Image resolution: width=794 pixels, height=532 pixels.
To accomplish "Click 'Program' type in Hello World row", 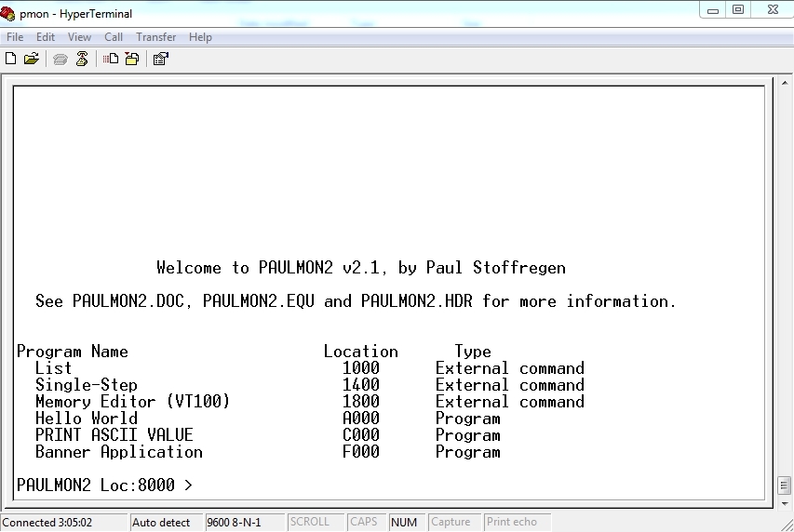I will point(468,419).
